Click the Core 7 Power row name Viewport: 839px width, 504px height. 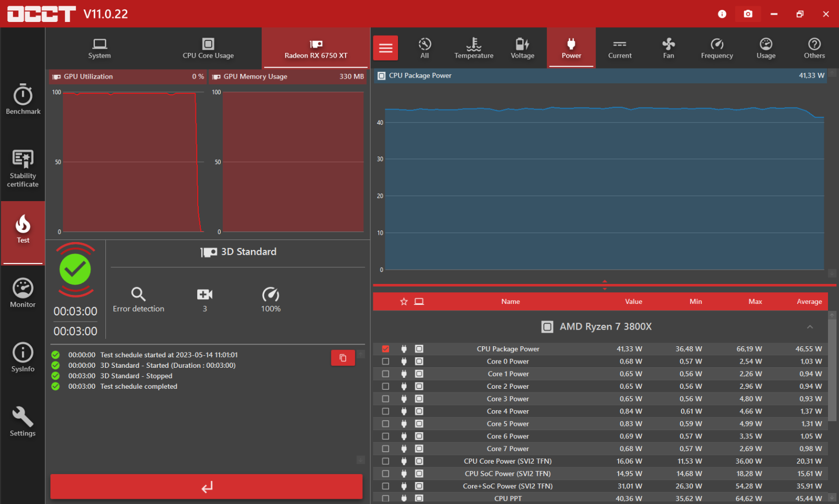pos(508,449)
